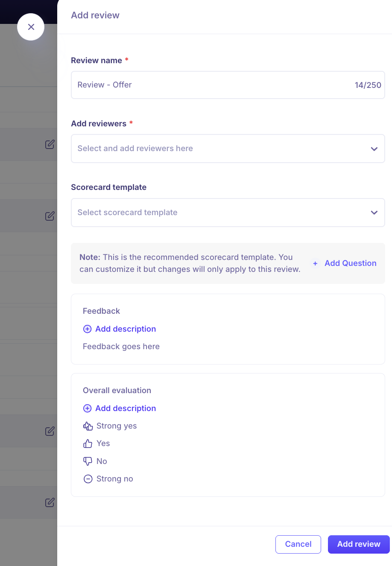Viewport: 392px width, 566px height.
Task: Click the plus icon beside Add Question
Action: tap(315, 263)
